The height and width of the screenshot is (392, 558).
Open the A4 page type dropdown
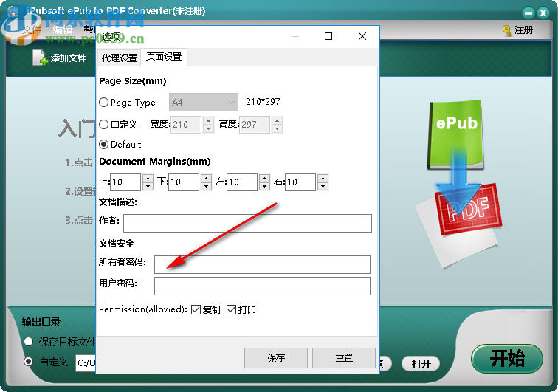[204, 103]
